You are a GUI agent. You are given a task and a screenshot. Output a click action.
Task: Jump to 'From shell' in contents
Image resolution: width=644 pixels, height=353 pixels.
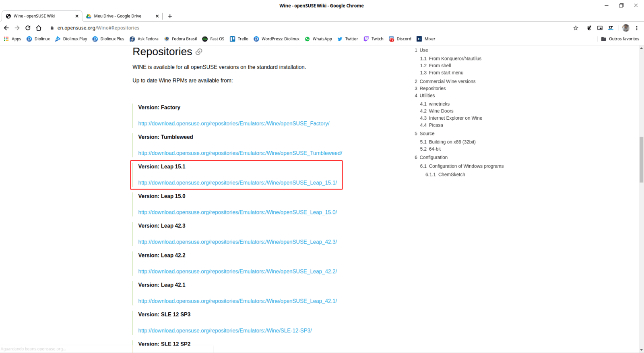pos(436,66)
